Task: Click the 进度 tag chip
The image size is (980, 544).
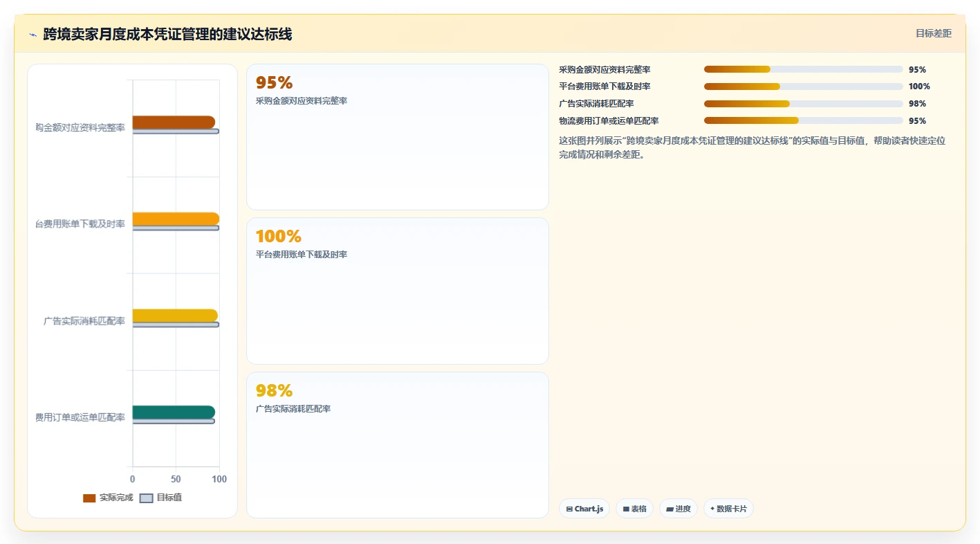Action: [x=678, y=509]
